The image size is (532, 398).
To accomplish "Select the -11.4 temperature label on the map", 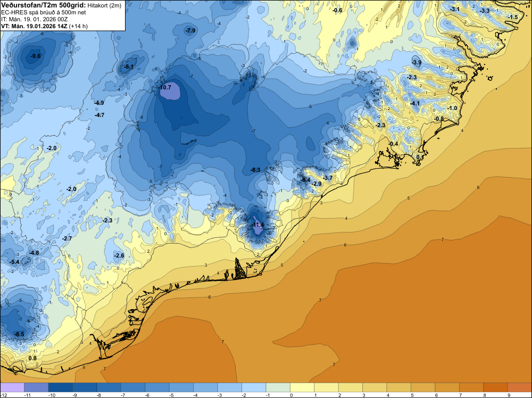I will pos(257,225).
